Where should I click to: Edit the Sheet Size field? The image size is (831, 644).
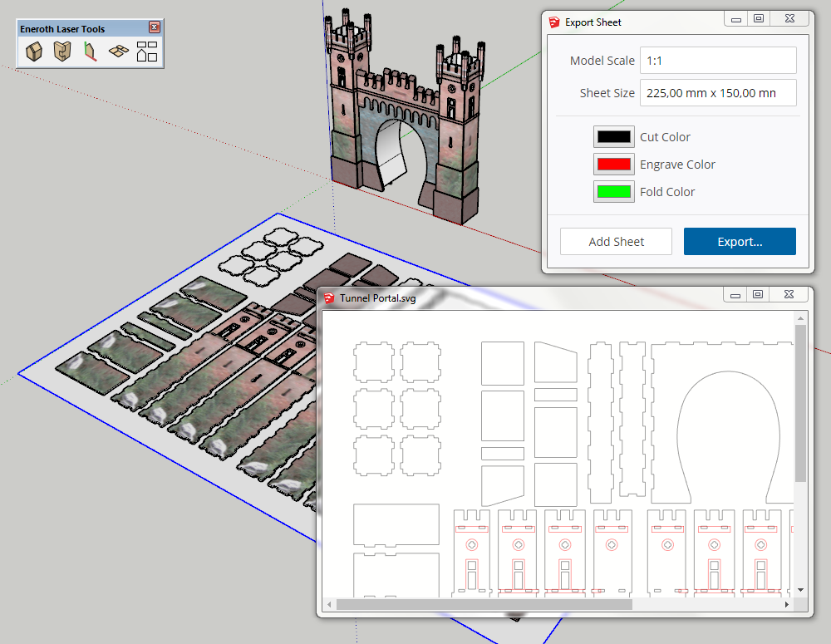coord(718,92)
